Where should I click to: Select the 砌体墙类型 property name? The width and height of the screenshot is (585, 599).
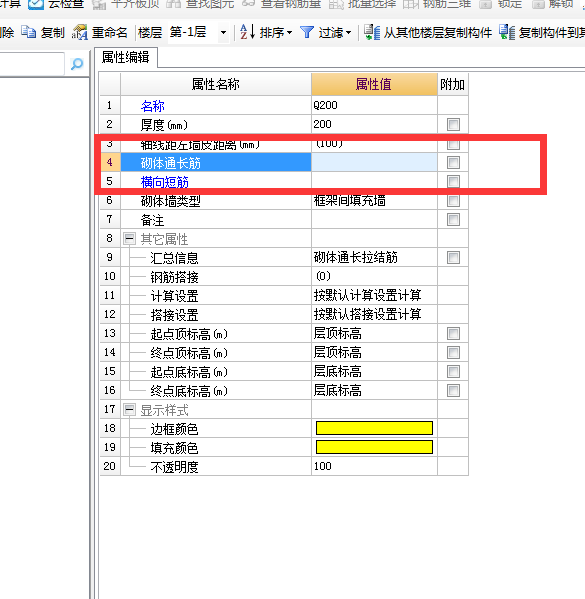(171, 201)
